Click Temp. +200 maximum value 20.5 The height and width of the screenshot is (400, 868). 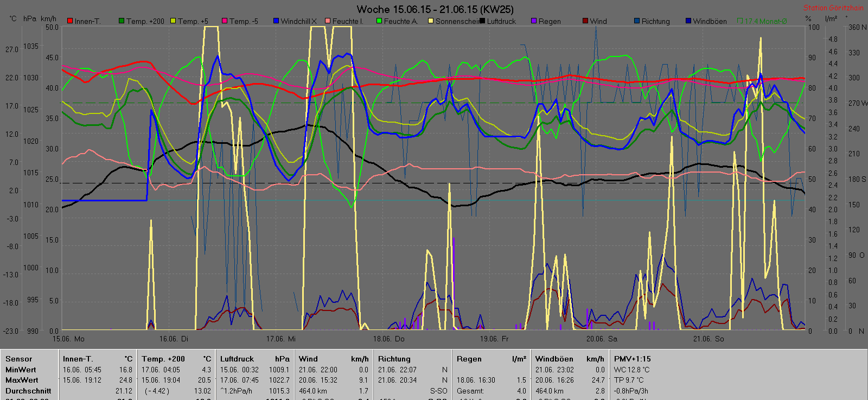click(x=205, y=380)
